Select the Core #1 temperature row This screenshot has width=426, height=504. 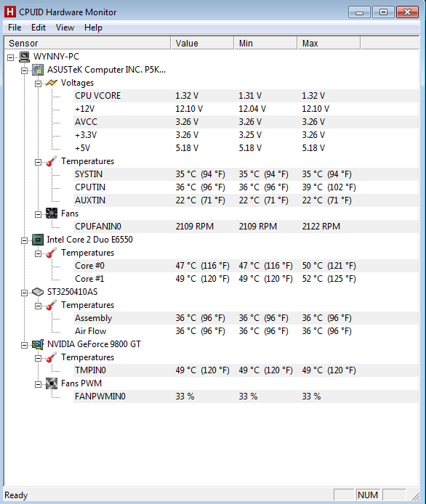(x=246, y=279)
